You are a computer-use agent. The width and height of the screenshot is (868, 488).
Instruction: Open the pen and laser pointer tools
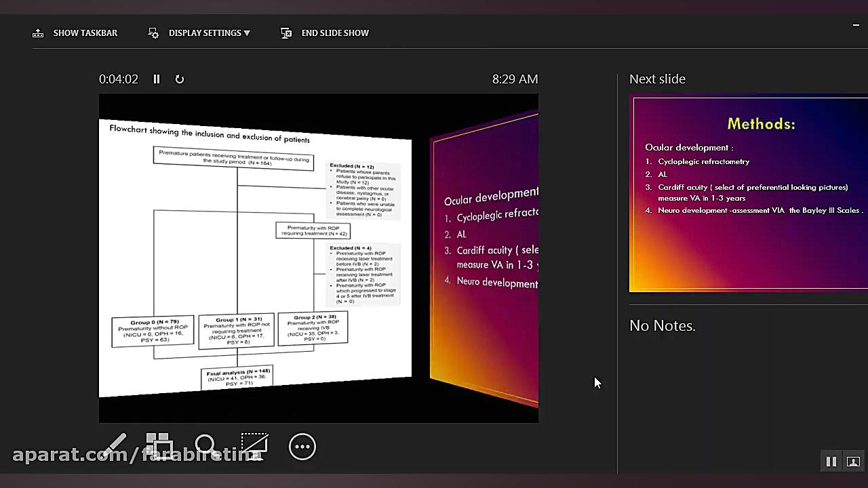(115, 447)
